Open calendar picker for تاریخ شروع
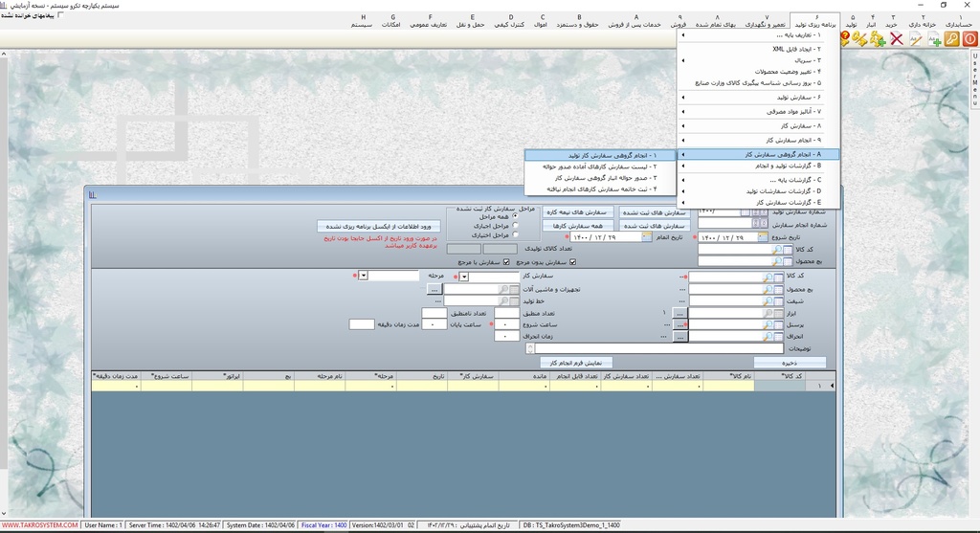Screen dimensions: 980x533 coord(763,237)
